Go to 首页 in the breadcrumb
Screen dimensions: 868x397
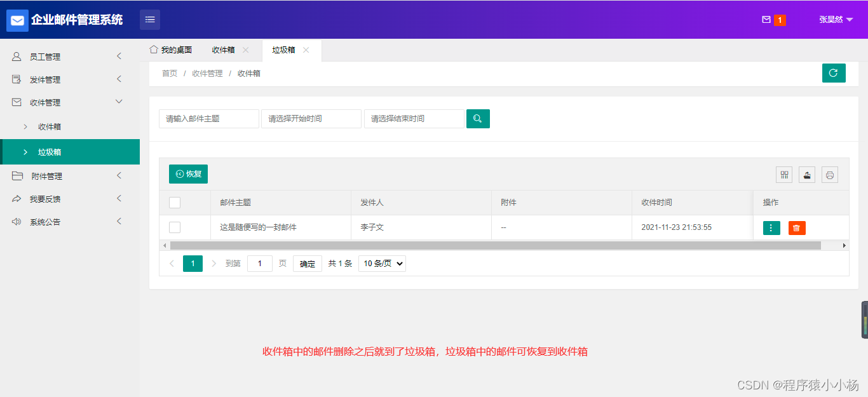coord(170,73)
